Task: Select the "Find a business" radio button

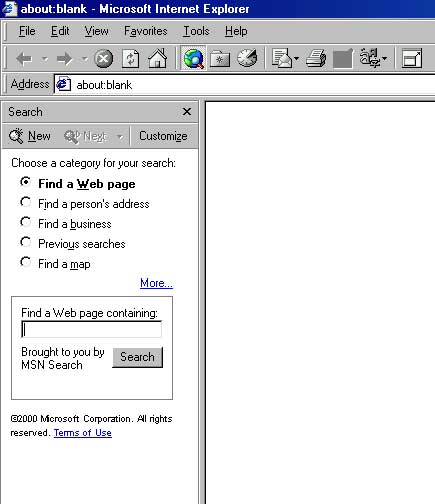Action: click(26, 222)
